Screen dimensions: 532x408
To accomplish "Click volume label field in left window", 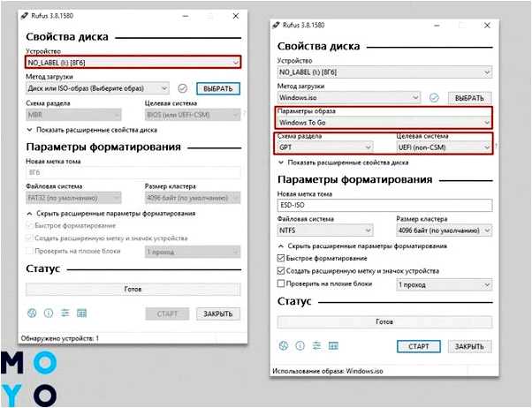I will (133, 172).
